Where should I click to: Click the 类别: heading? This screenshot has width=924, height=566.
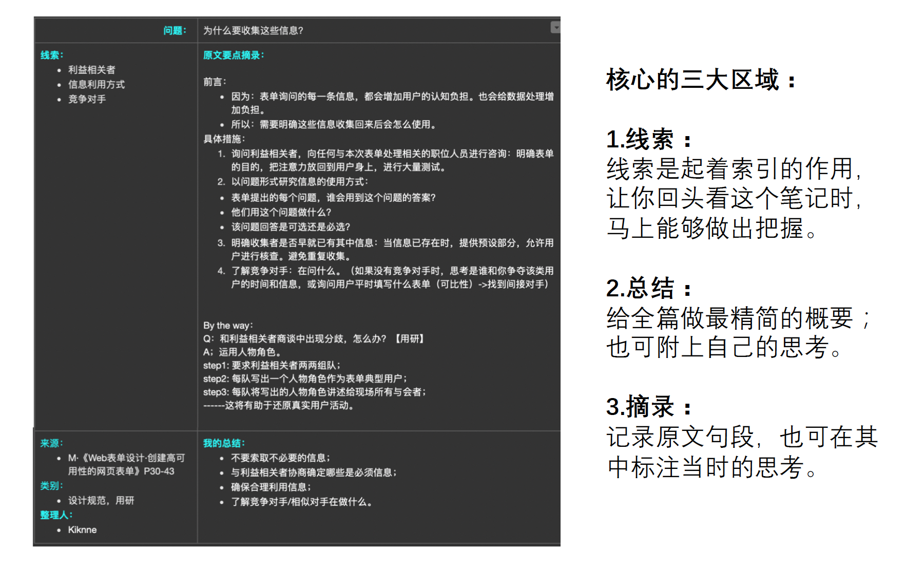(x=52, y=486)
